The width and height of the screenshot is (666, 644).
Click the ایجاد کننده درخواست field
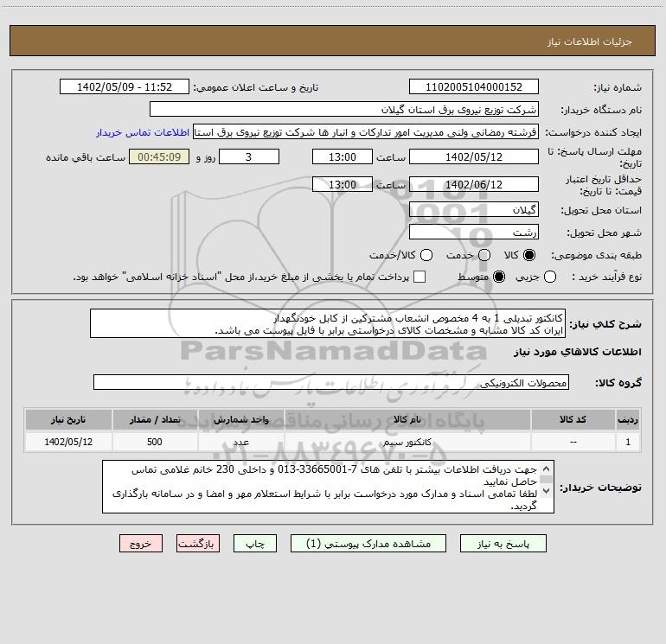pyautogui.click(x=366, y=132)
